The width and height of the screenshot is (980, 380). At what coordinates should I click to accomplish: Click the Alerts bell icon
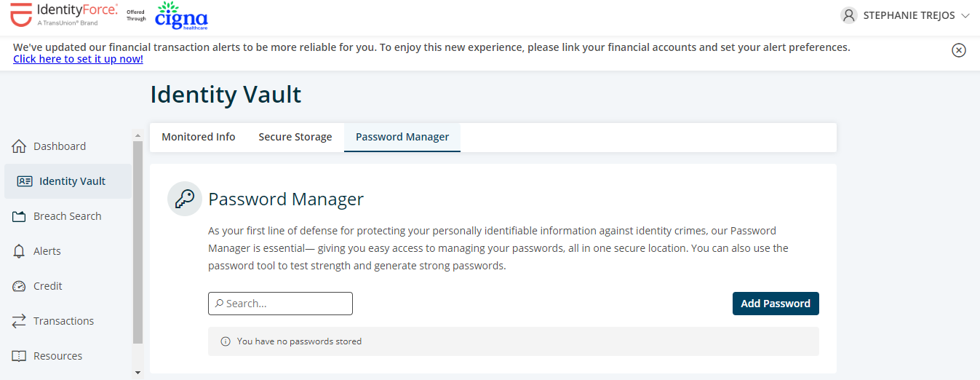pyautogui.click(x=20, y=251)
